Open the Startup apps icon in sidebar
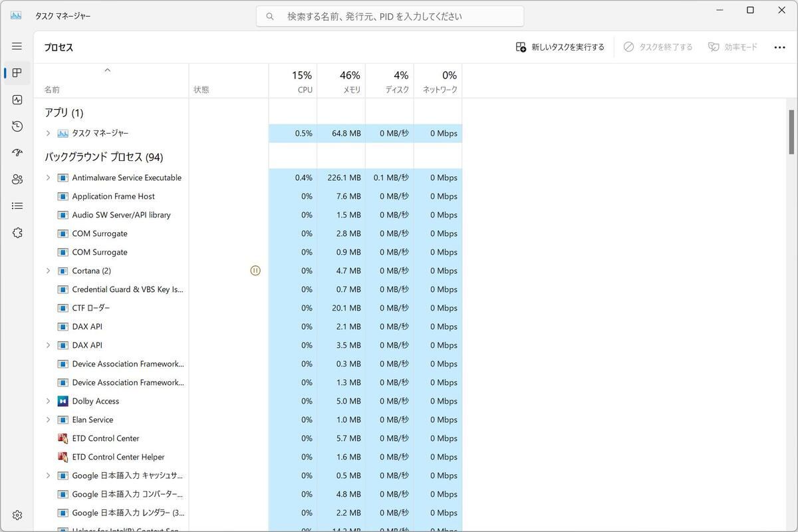 click(17, 153)
